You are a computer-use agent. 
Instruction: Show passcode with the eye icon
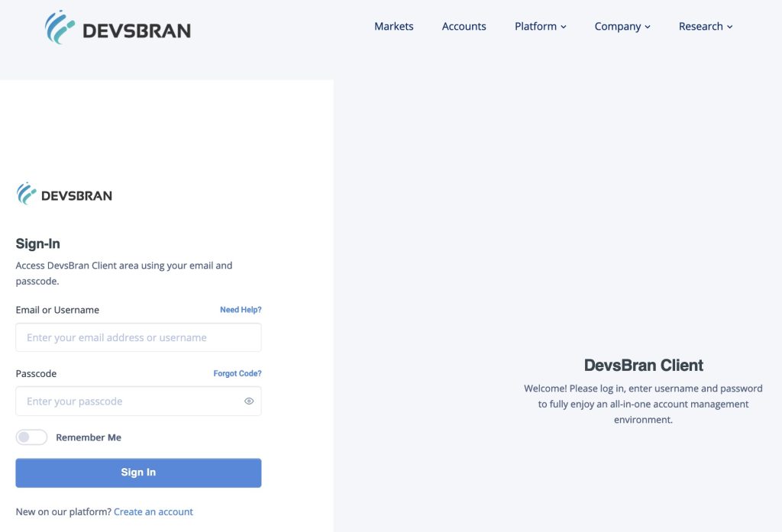pyautogui.click(x=249, y=401)
